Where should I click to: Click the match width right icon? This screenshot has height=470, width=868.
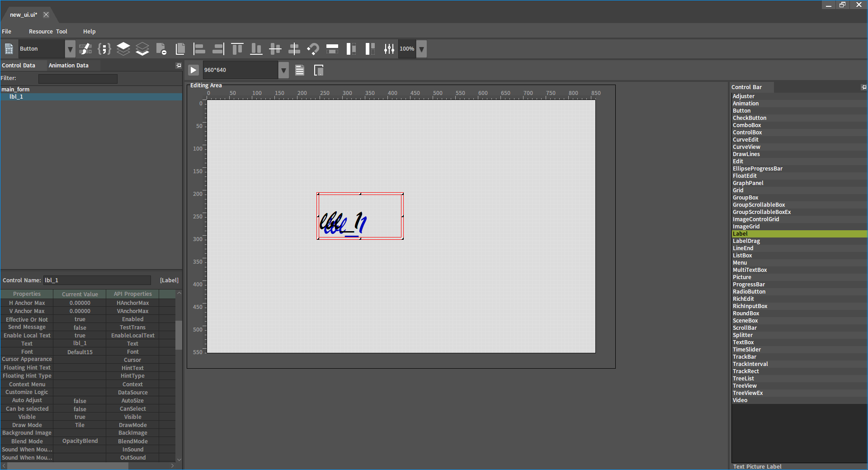370,49
